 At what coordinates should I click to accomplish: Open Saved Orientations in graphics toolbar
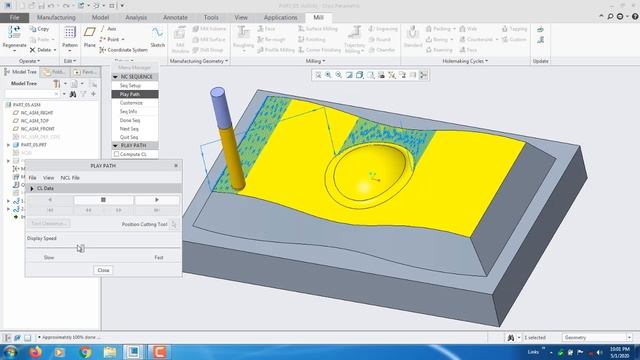370,75
